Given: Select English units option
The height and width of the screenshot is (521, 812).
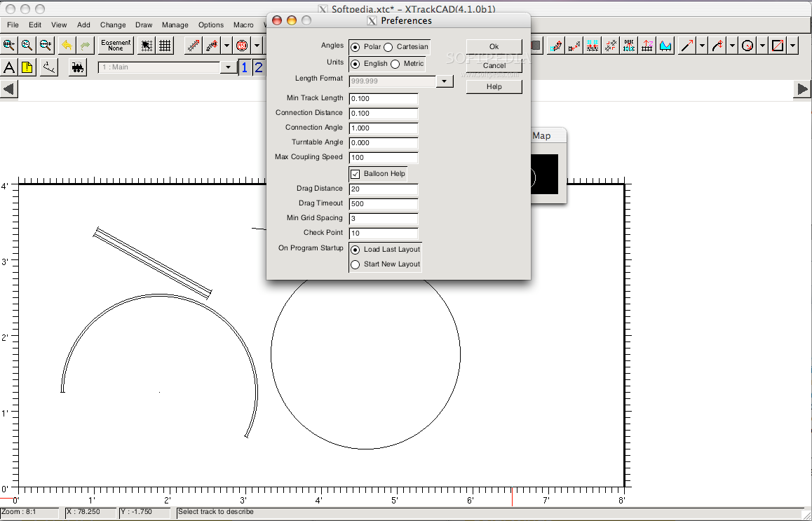Looking at the screenshot, I should pyautogui.click(x=356, y=65).
